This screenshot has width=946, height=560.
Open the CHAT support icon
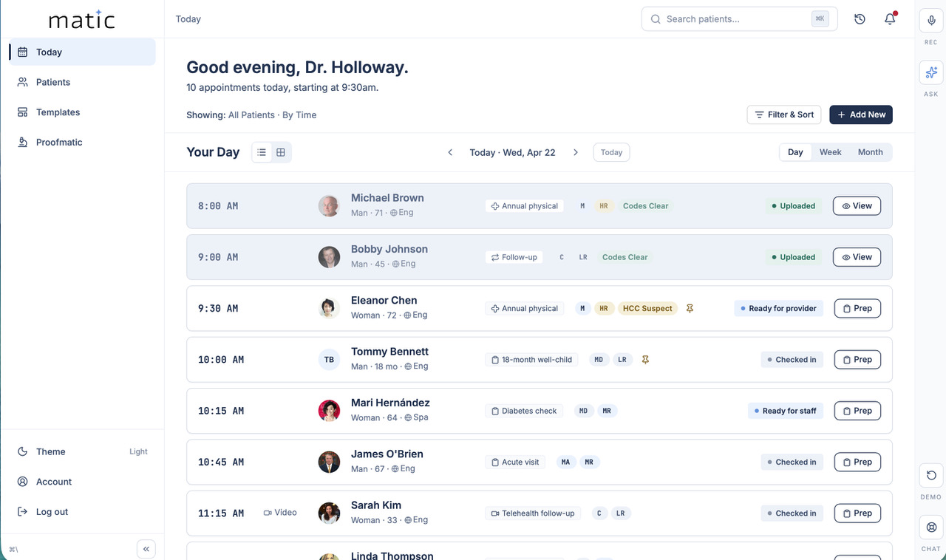931,527
